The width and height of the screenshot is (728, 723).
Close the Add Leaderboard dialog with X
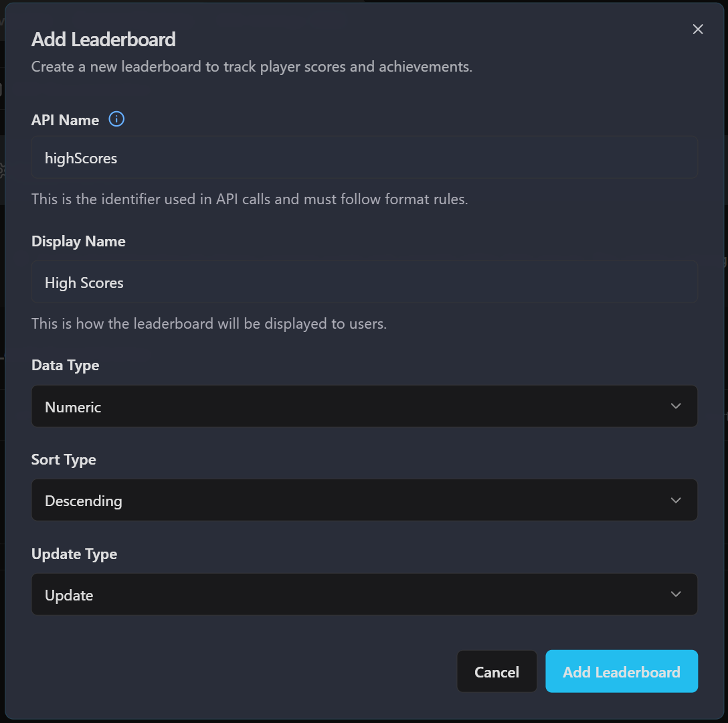coord(698,29)
